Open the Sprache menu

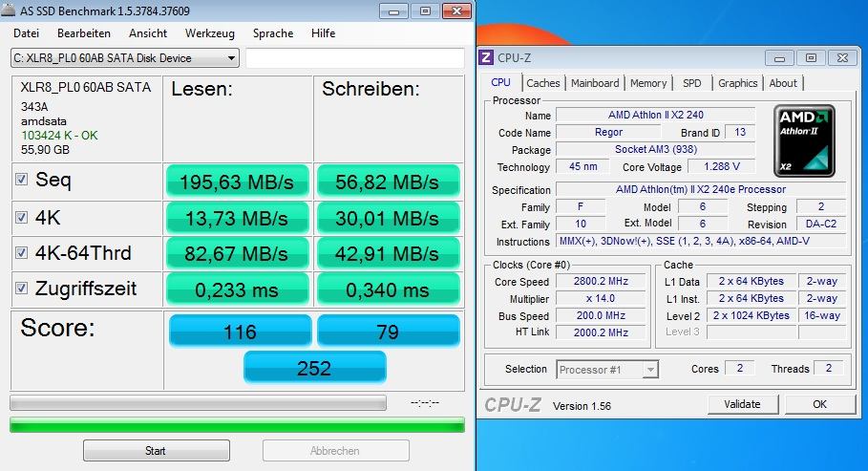tap(273, 33)
